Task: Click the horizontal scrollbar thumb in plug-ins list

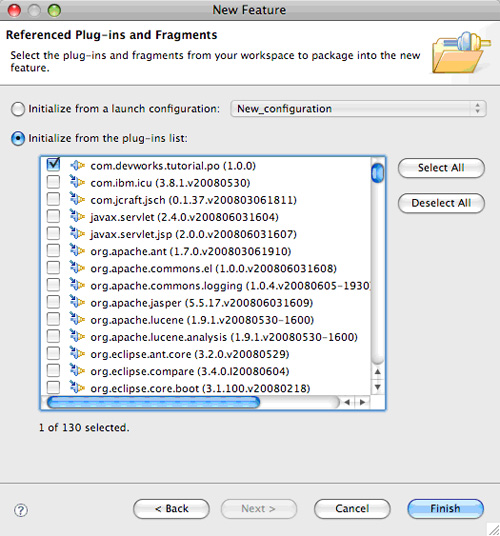Action: click(153, 402)
